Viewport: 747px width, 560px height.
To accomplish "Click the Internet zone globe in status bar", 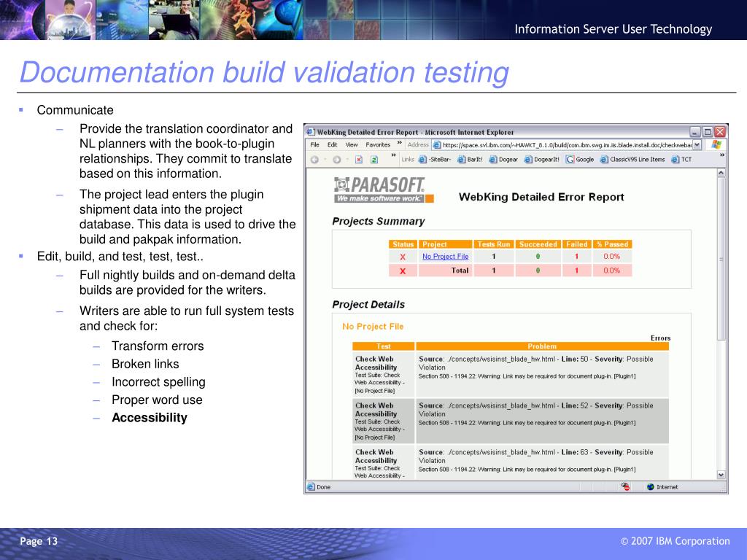I will click(x=651, y=486).
